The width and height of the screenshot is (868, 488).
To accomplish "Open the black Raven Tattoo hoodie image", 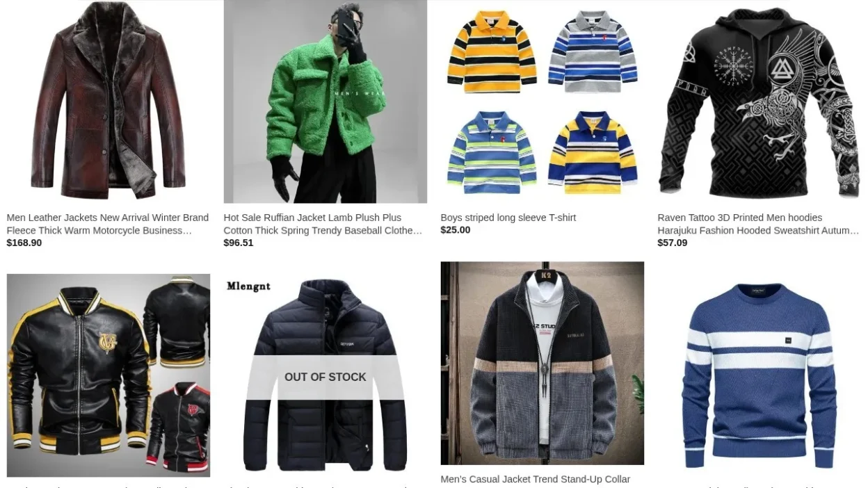I will [x=759, y=101].
